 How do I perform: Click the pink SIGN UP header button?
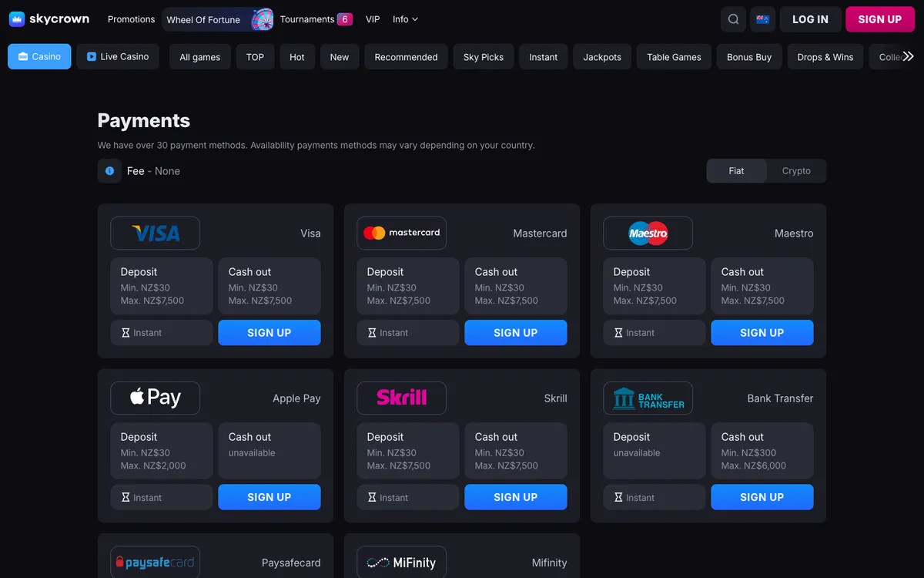point(880,19)
